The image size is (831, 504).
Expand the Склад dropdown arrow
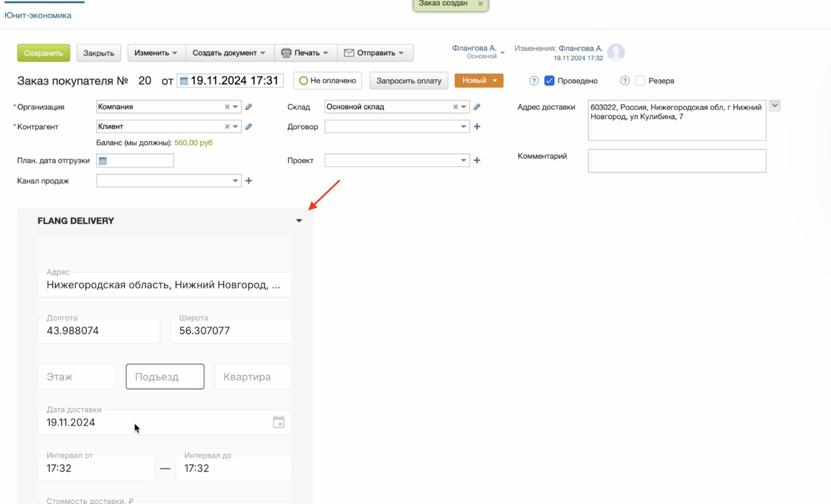pyautogui.click(x=463, y=107)
